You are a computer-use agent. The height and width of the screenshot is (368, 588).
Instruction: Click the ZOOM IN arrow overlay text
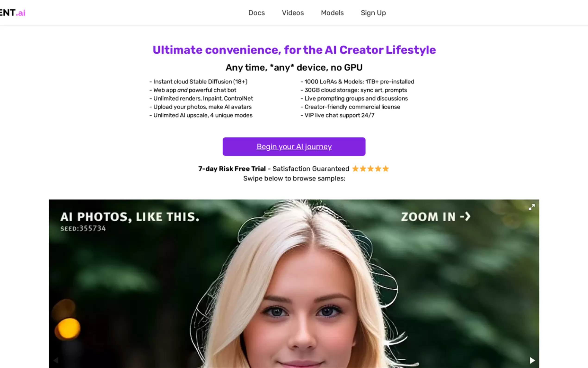click(x=436, y=217)
